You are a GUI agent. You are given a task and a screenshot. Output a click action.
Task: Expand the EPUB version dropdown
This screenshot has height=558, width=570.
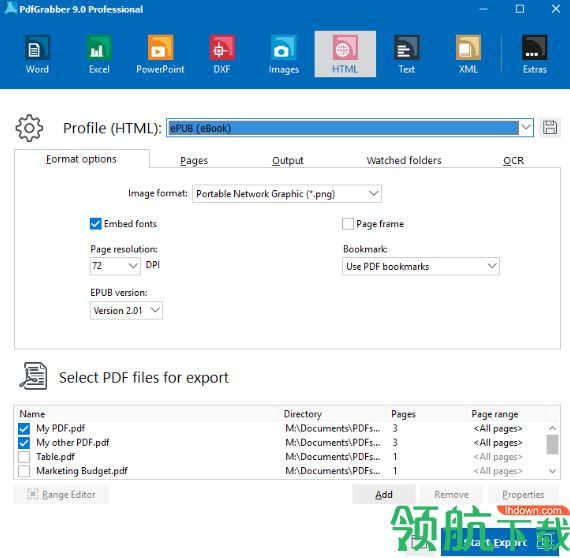[126, 310]
